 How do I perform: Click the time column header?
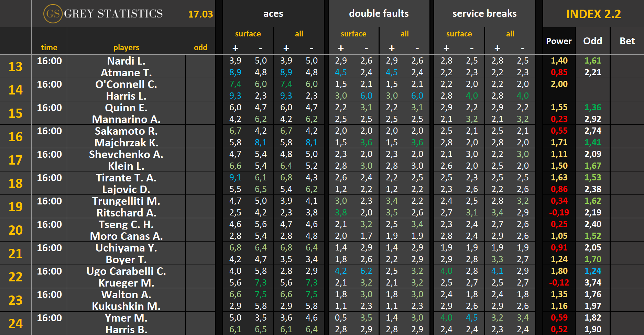click(49, 47)
